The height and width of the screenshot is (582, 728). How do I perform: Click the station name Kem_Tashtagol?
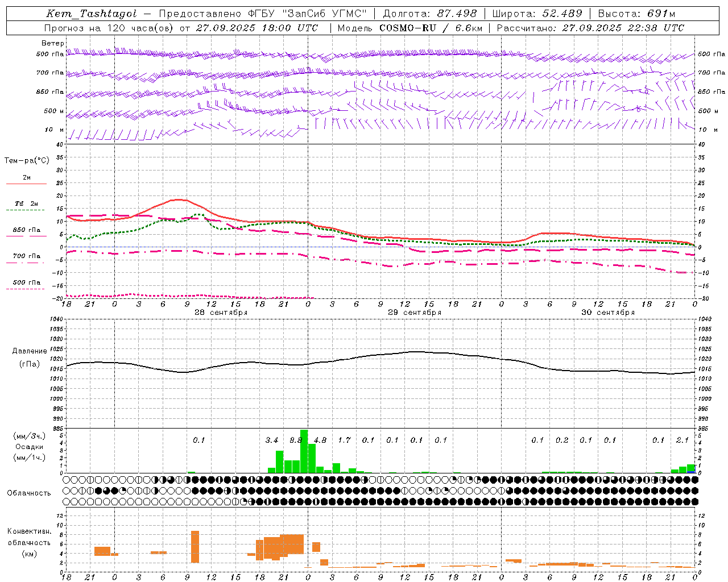tap(92, 14)
